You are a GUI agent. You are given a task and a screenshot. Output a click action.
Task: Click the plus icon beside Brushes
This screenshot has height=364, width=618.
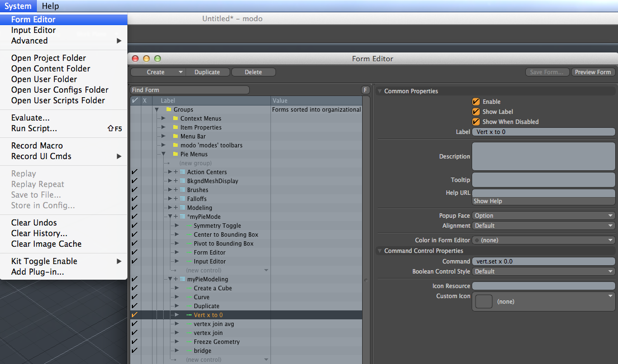[x=176, y=190]
